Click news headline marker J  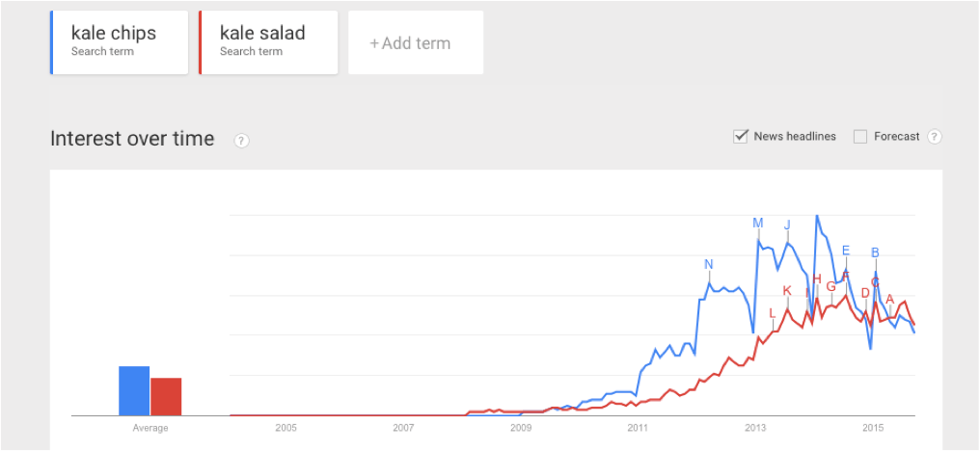[787, 225]
